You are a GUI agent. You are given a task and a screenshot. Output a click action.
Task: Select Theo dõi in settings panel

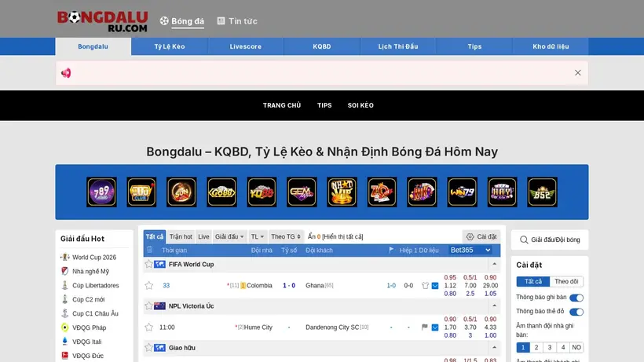click(566, 282)
